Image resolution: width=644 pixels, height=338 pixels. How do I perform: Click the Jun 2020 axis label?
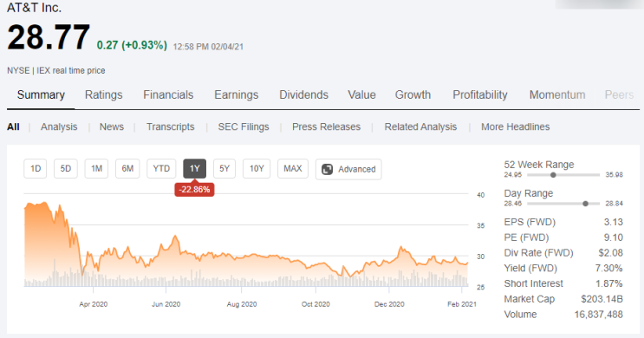pyautogui.click(x=166, y=304)
